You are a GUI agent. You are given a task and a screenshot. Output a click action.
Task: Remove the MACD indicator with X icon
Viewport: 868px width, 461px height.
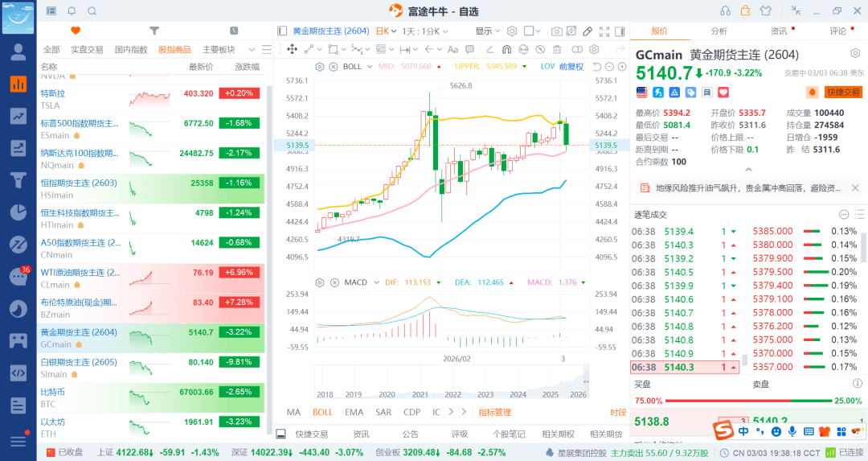[x=334, y=282]
